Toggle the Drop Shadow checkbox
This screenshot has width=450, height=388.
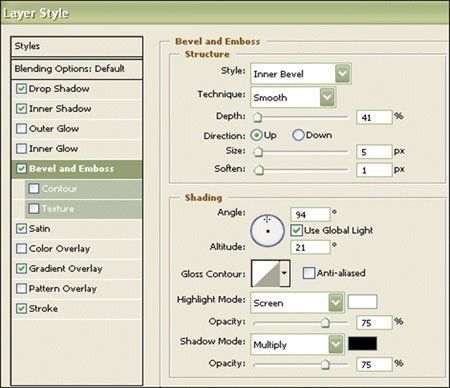(x=21, y=89)
